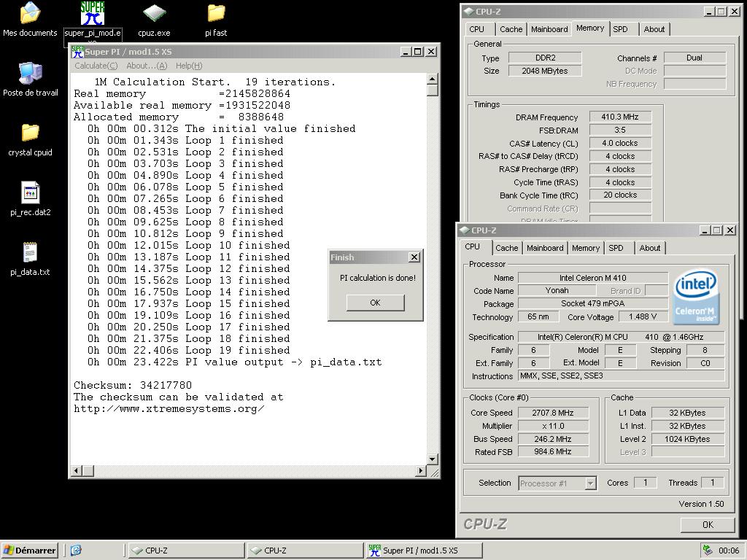The width and height of the screenshot is (747, 560).
Task: Click the taskbar clock showing 00:06
Action: click(729, 551)
